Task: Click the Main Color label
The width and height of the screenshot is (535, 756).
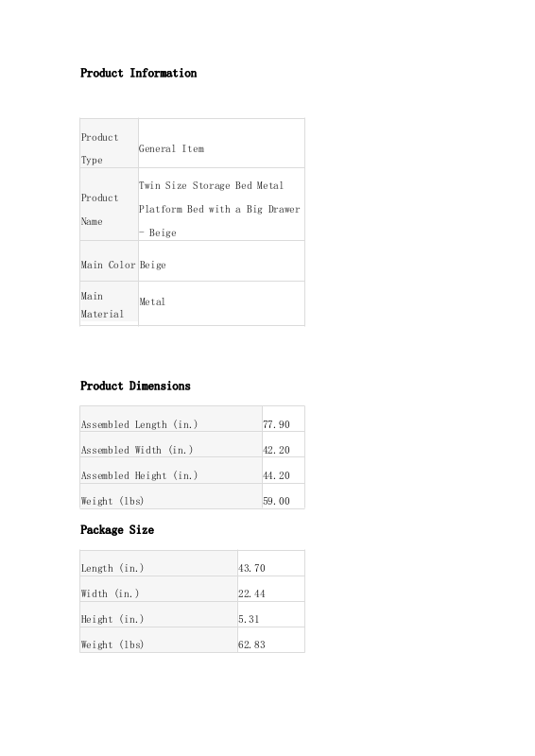Action: [109, 266]
